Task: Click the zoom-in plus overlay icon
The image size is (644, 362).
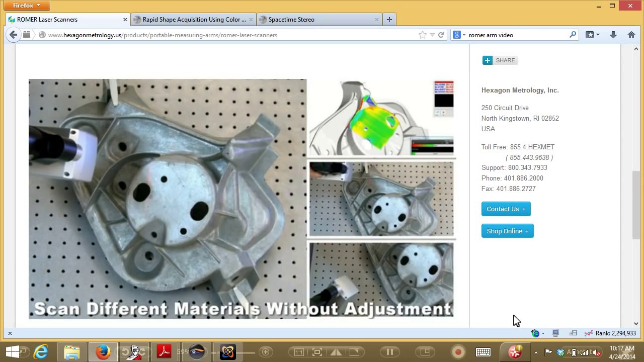Action: [x=266, y=352]
